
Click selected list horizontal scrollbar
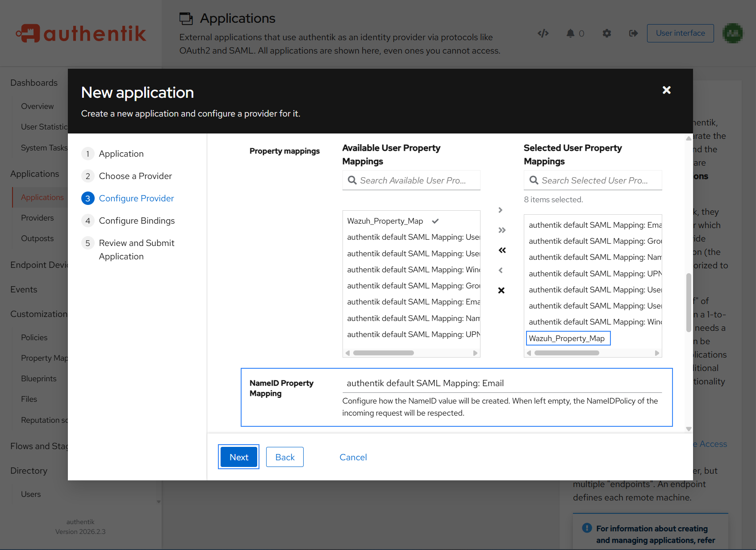(567, 353)
